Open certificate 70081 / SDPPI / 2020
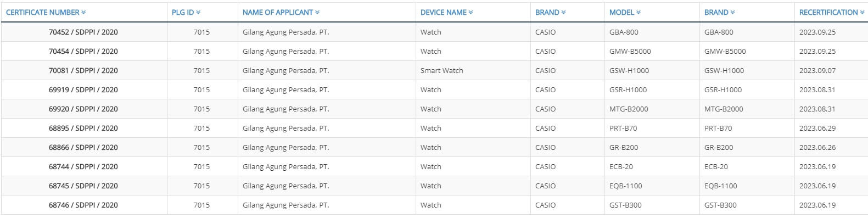This screenshot has width=868, height=218. click(83, 70)
